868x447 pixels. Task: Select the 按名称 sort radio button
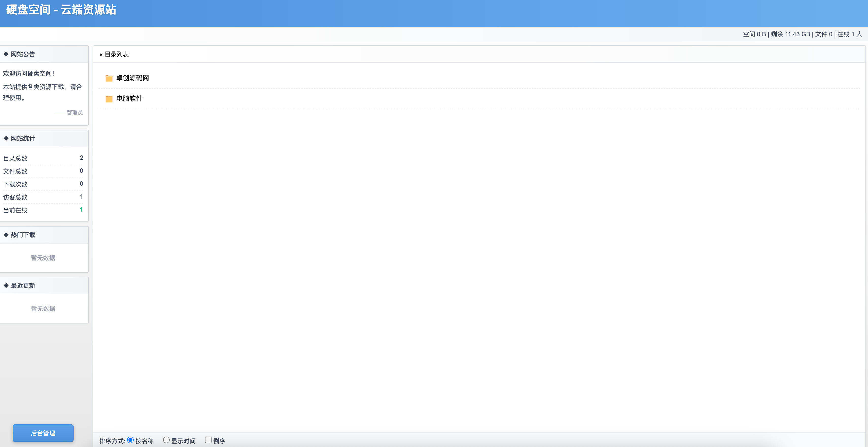(x=130, y=440)
